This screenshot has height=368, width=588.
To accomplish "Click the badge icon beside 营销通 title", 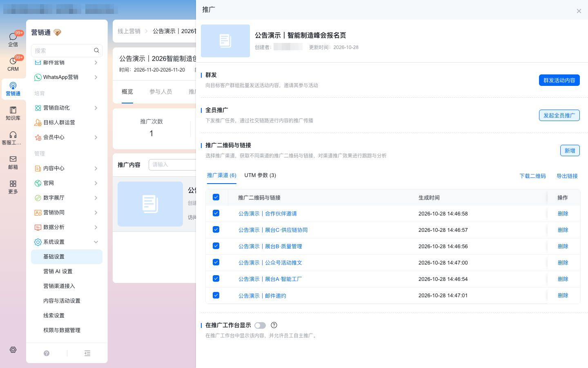I will 57,32.
